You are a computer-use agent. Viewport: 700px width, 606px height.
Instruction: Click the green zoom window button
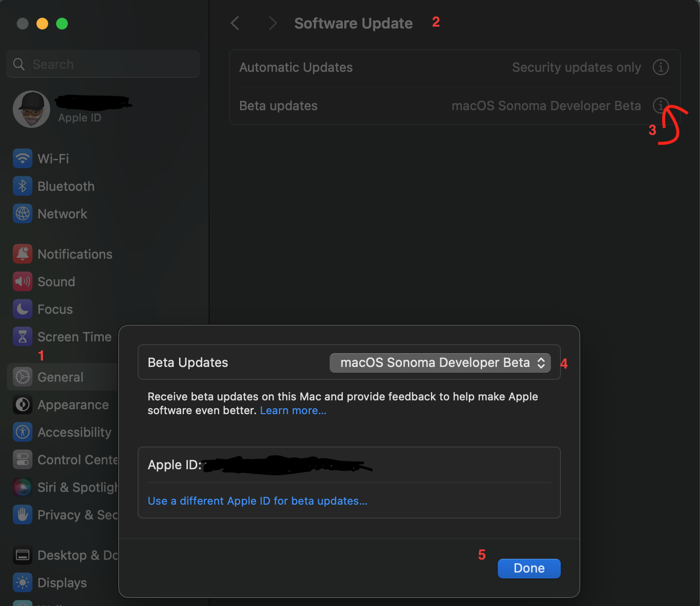pos(62,24)
